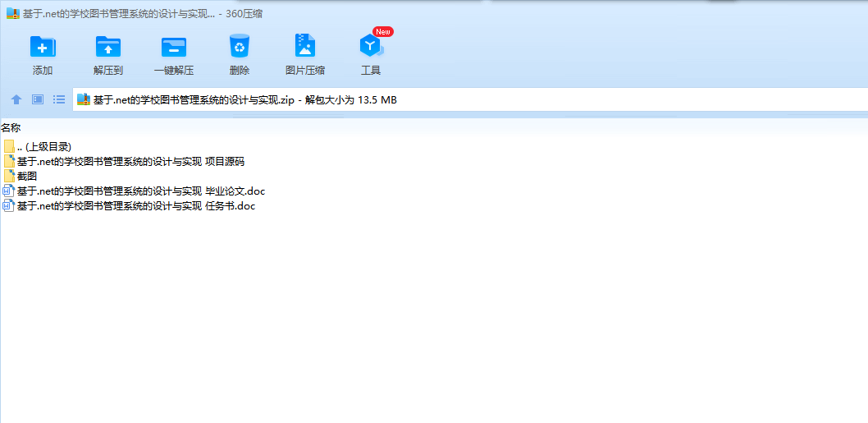
Task: Select the 项目源码 folder icon
Action: 9,161
